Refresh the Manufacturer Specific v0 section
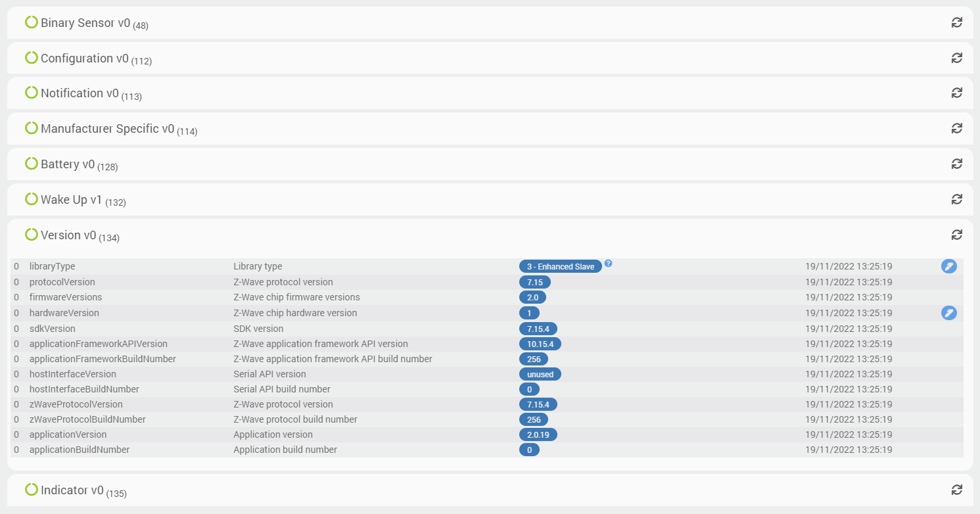The height and width of the screenshot is (514, 980). (x=956, y=128)
